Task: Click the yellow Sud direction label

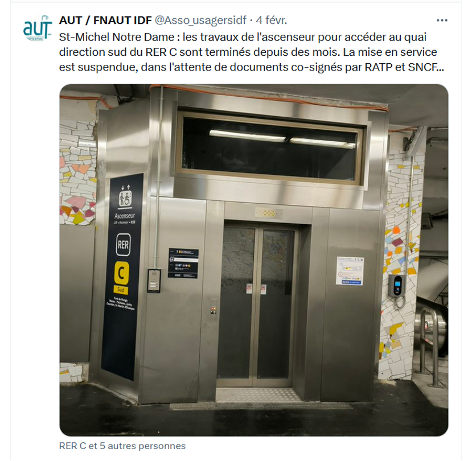Action: point(121,290)
